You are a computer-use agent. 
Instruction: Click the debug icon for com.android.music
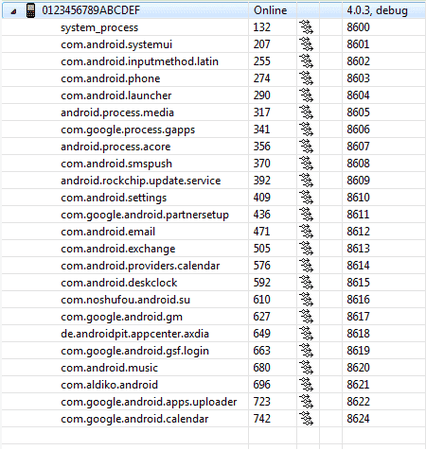tap(306, 367)
